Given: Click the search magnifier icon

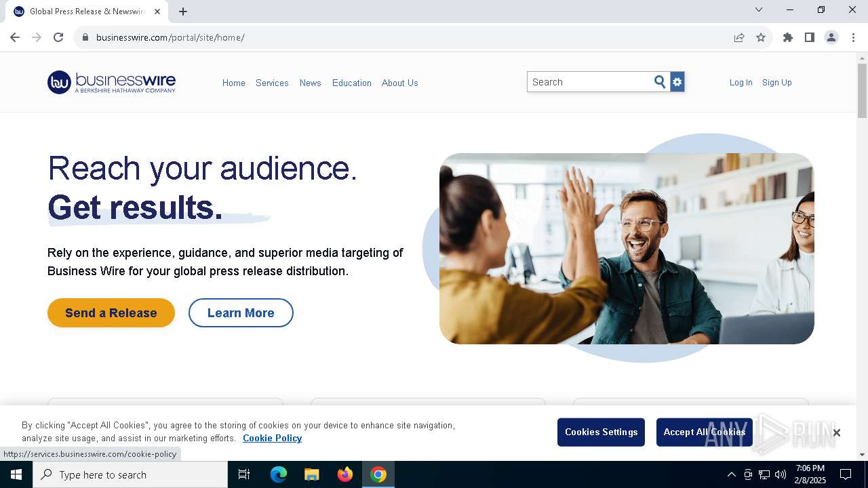Looking at the screenshot, I should (x=660, y=82).
